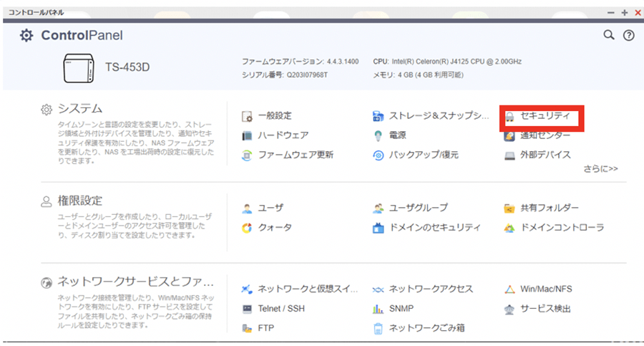Click the 外部デバイス icon
Viewport: 644px width, 346px height.
point(509,156)
